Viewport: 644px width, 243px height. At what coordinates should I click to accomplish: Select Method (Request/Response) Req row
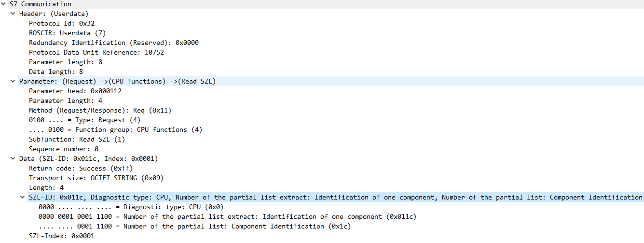[x=100, y=110]
